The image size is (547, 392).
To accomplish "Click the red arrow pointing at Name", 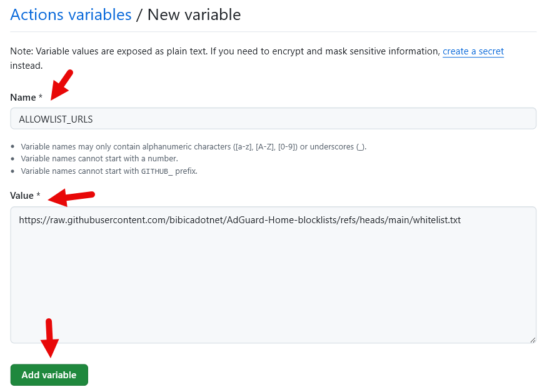I will pyautogui.click(x=61, y=85).
